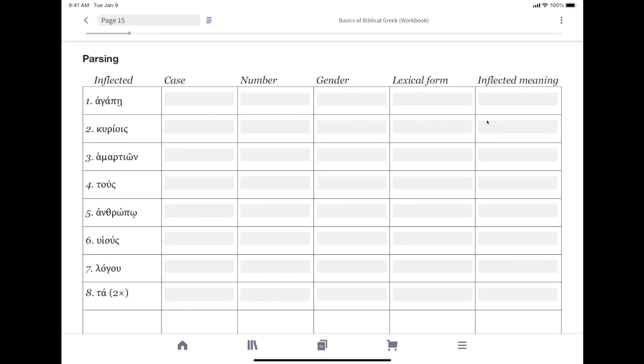
Task: Open the shopping cart store tab
Action: (x=392, y=345)
